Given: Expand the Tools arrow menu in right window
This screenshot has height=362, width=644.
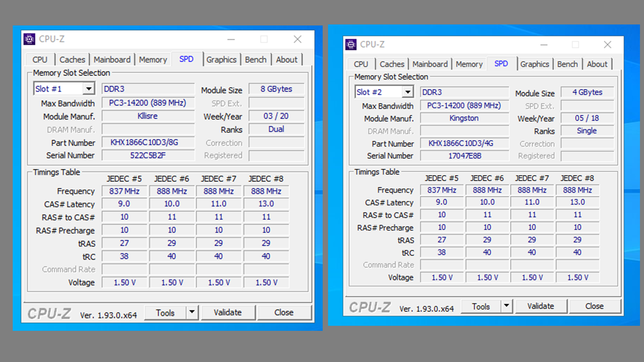Looking at the screenshot, I should [506, 306].
